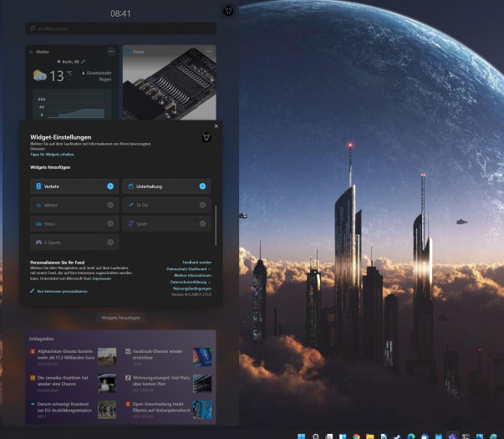This screenshot has height=439, width=504.
Task: Focus the Im Web suchen search field
Action: click(121, 28)
